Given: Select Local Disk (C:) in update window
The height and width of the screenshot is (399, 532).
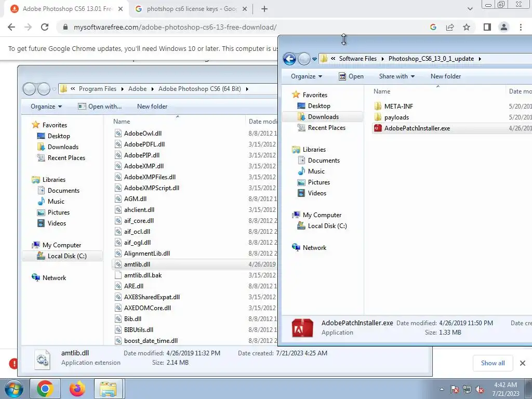Looking at the screenshot, I should click(x=327, y=225).
